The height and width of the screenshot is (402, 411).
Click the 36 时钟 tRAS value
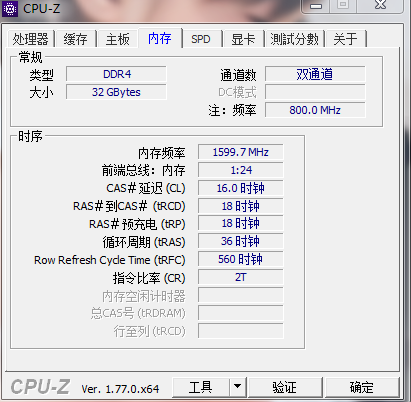241,241
